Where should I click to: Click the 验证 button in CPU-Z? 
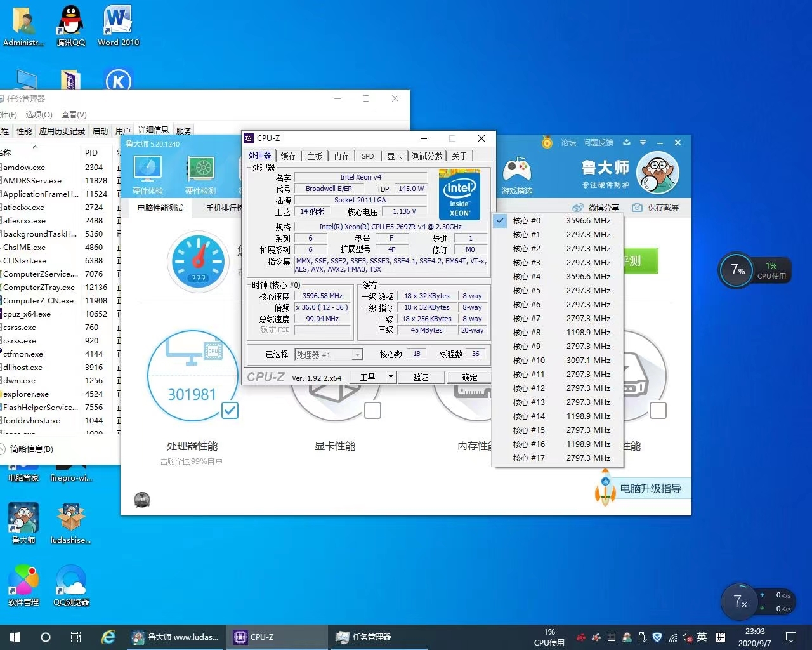pos(421,377)
